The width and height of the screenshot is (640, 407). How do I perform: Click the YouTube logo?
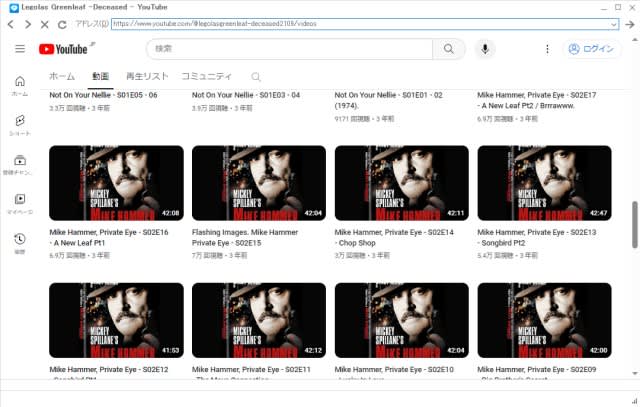pos(63,49)
